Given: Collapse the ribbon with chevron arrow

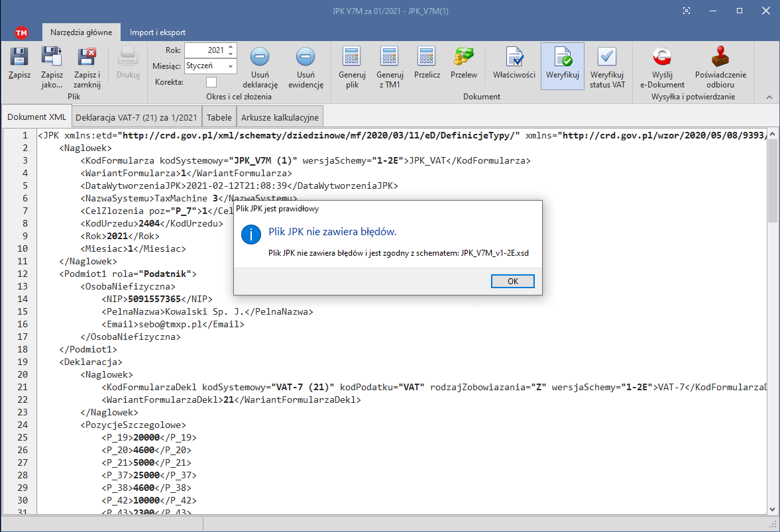Looking at the screenshot, I should point(769,97).
